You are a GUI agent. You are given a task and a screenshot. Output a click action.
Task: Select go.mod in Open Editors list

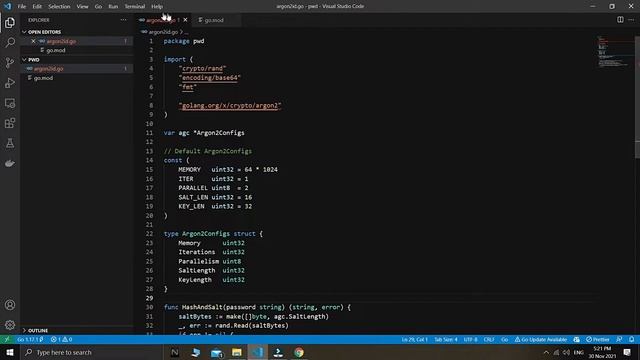[x=78, y=50]
